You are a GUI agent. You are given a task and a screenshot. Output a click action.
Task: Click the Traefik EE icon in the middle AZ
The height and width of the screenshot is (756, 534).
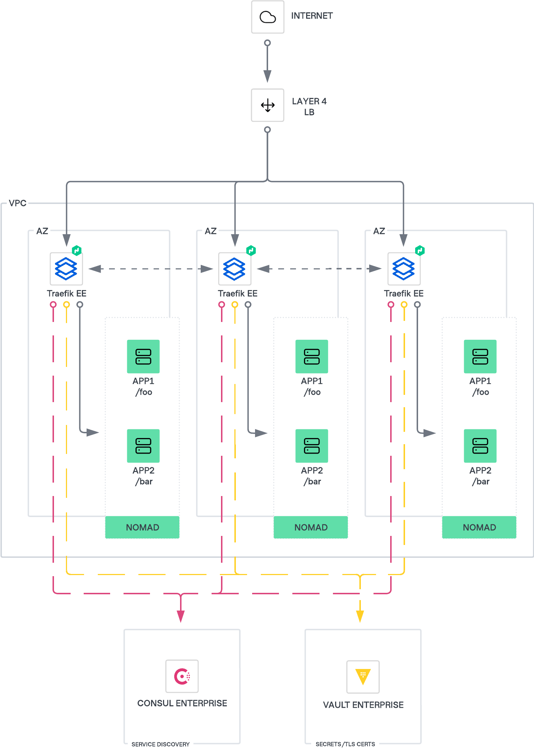(x=235, y=269)
